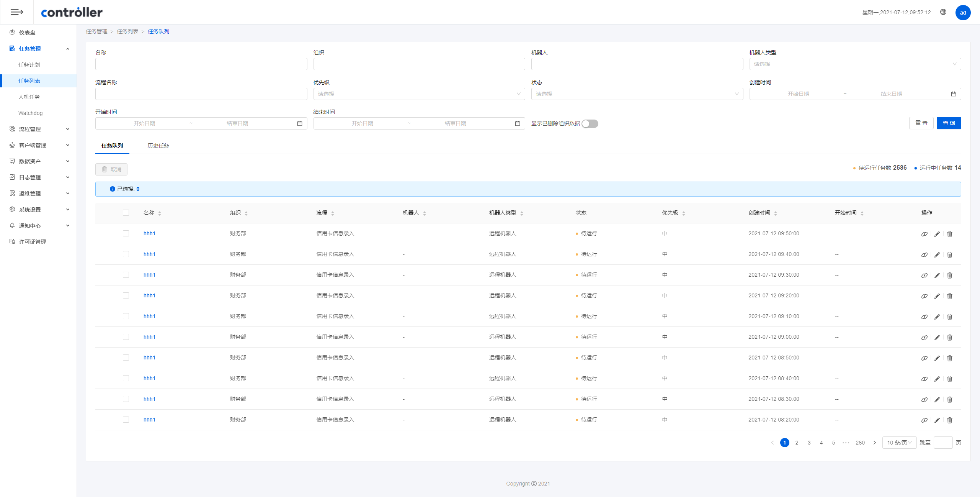The image size is (980, 497).
Task: Expand the 数据资产 sidebar menu
Action: (x=38, y=161)
